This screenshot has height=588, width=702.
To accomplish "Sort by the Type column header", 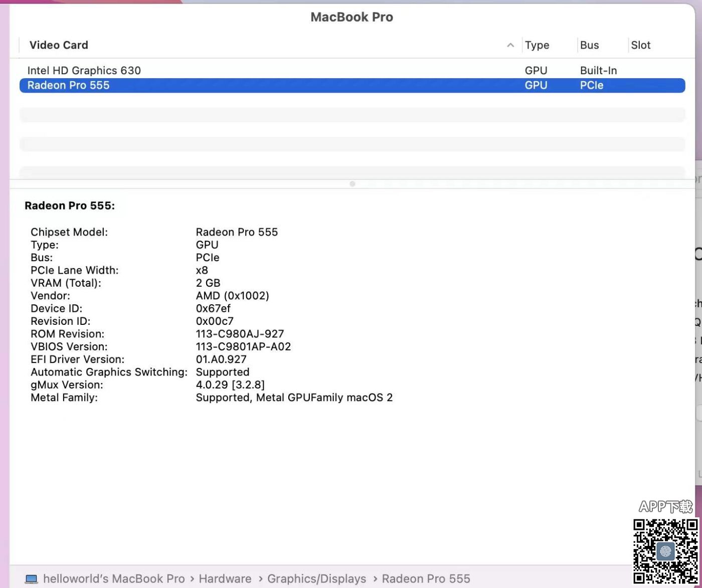I will click(x=537, y=45).
